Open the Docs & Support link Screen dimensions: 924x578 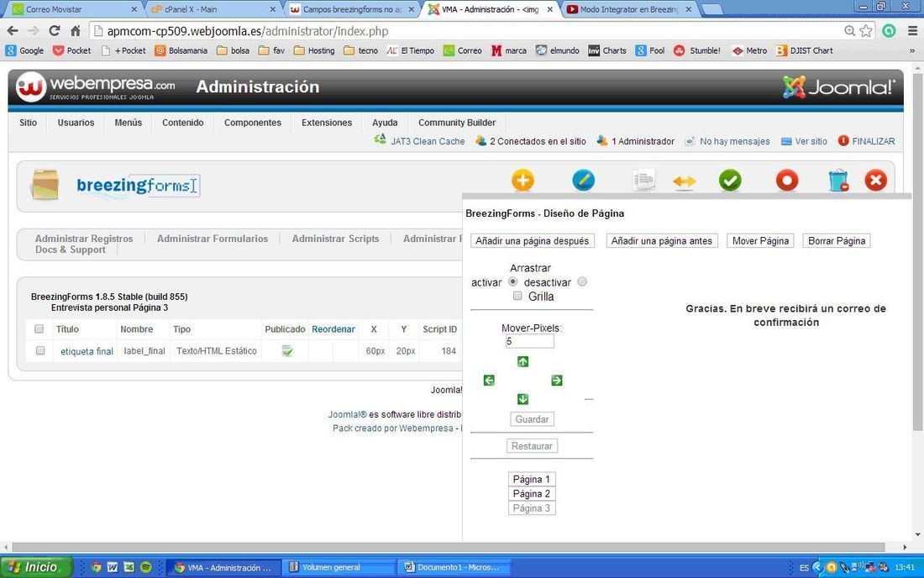(x=70, y=250)
